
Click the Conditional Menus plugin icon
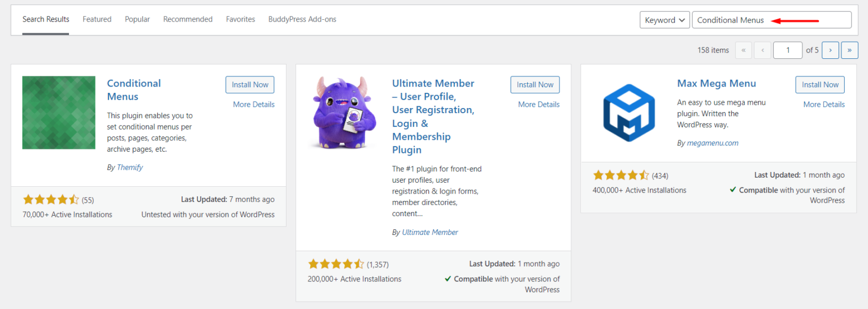[x=59, y=113]
